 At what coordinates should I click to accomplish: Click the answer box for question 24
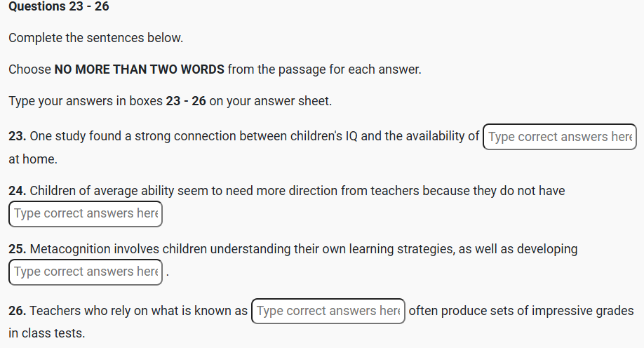coord(86,213)
